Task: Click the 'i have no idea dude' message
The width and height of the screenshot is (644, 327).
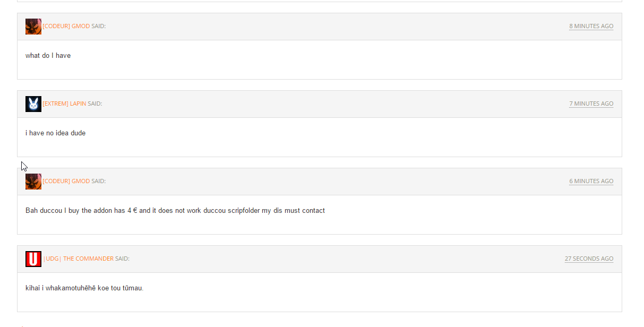Action: tap(55, 133)
